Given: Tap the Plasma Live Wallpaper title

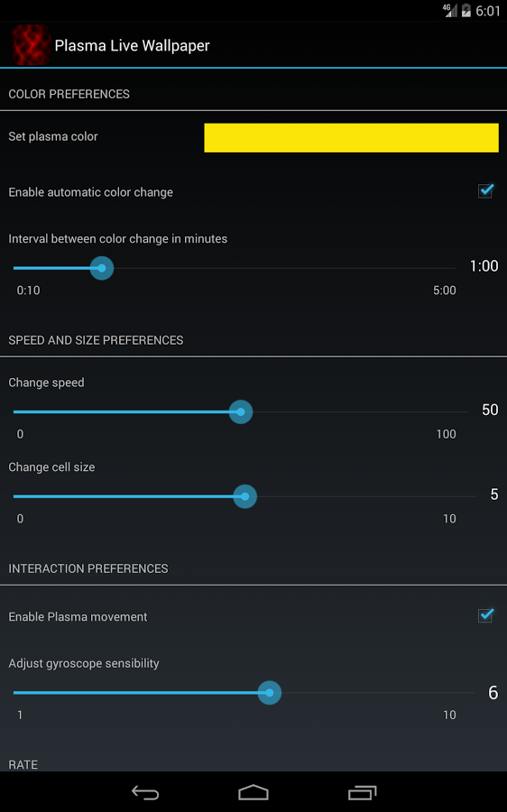Looking at the screenshot, I should pyautogui.click(x=132, y=46).
